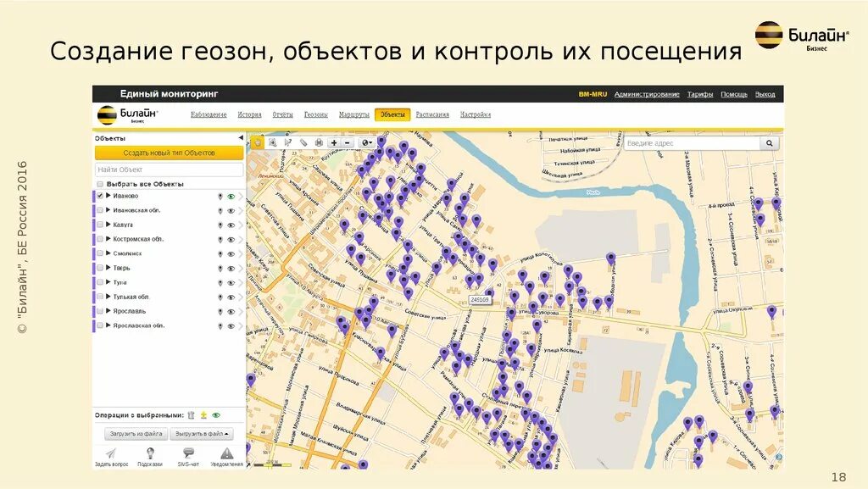Expand the Ярославль group triangle
The height and width of the screenshot is (489, 868).
click(108, 311)
